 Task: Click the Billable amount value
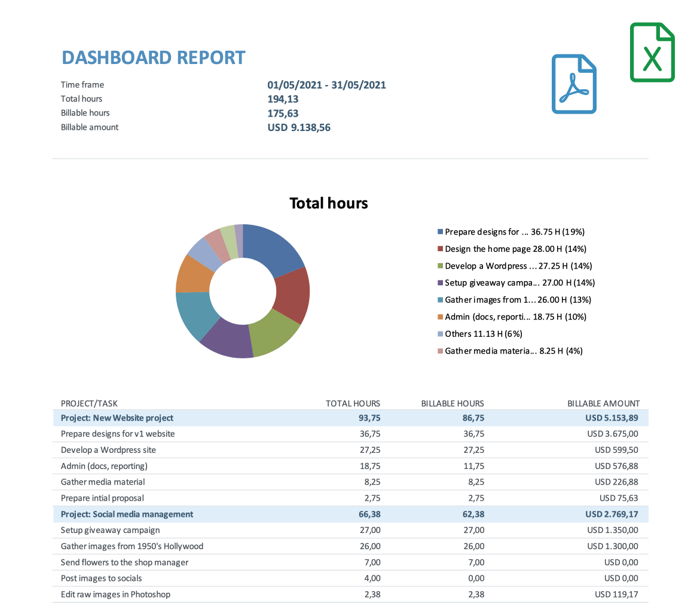[x=299, y=127]
